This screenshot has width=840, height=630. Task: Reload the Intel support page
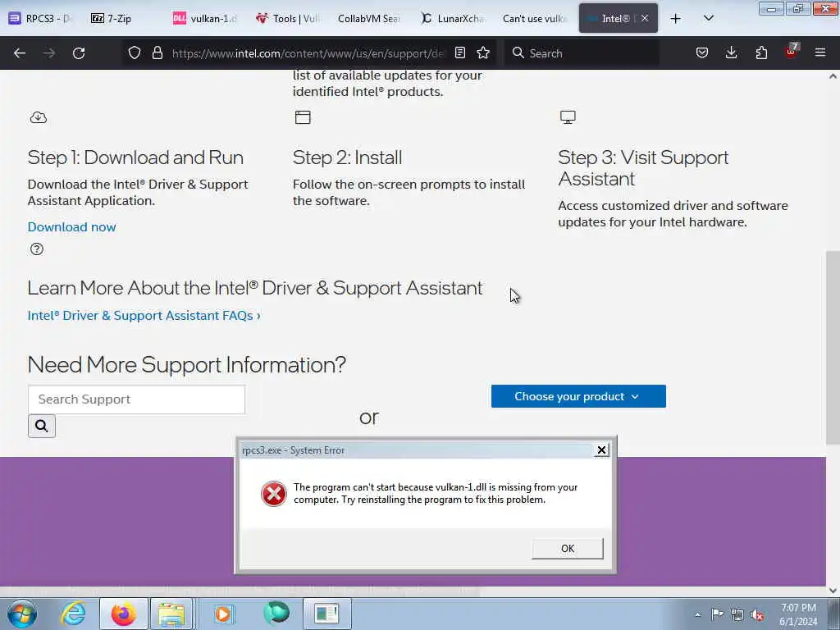pos(79,53)
